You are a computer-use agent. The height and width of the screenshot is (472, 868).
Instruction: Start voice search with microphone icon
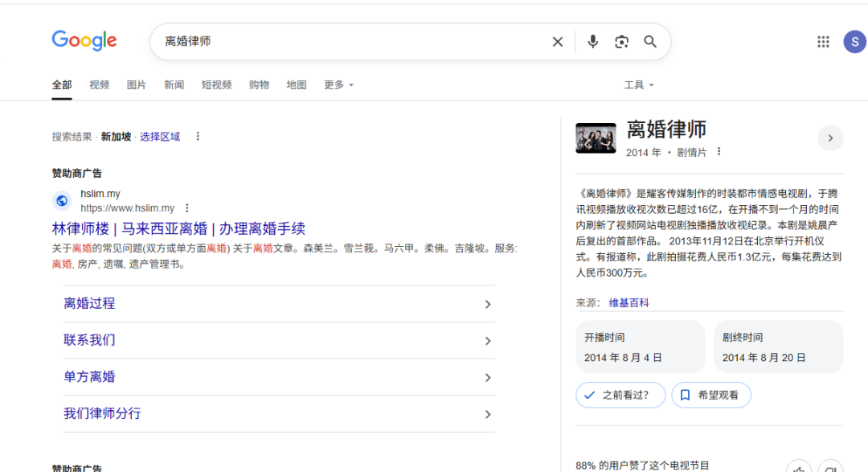coord(592,42)
